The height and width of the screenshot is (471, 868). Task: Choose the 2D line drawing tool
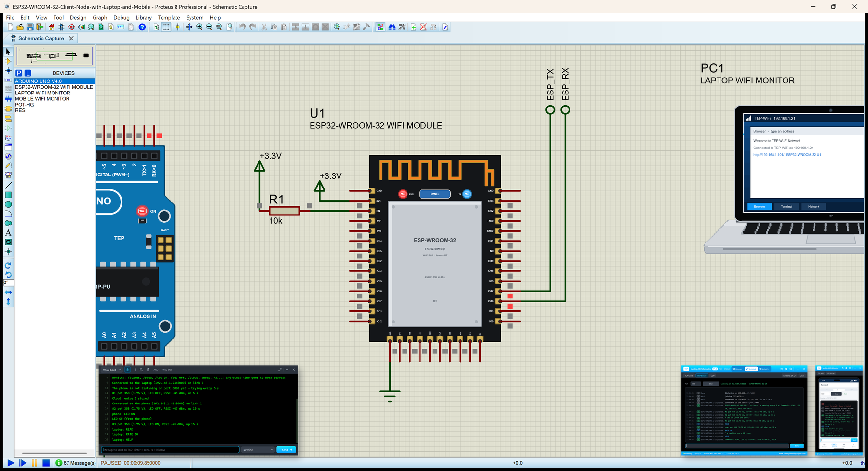8,186
